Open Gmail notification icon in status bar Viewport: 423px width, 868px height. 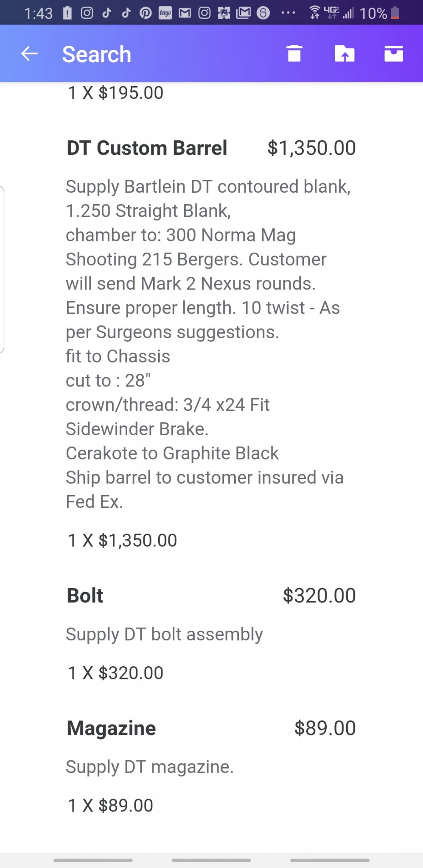tap(185, 13)
